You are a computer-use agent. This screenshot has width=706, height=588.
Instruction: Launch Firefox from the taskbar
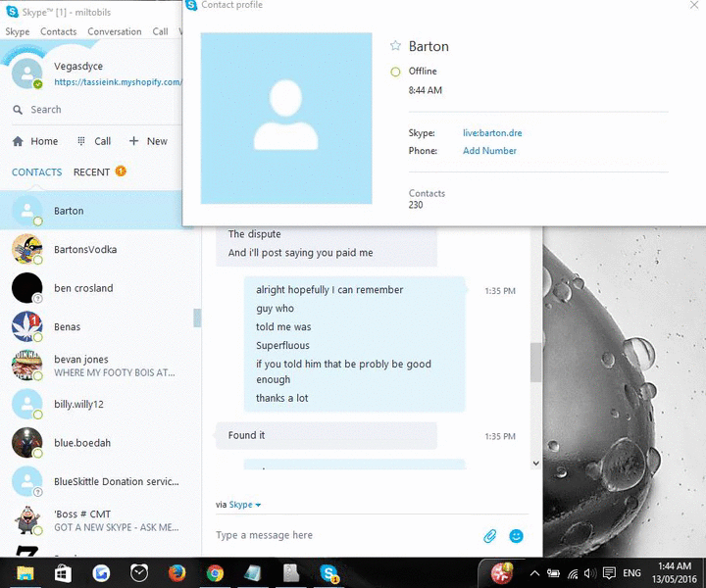pos(176,573)
